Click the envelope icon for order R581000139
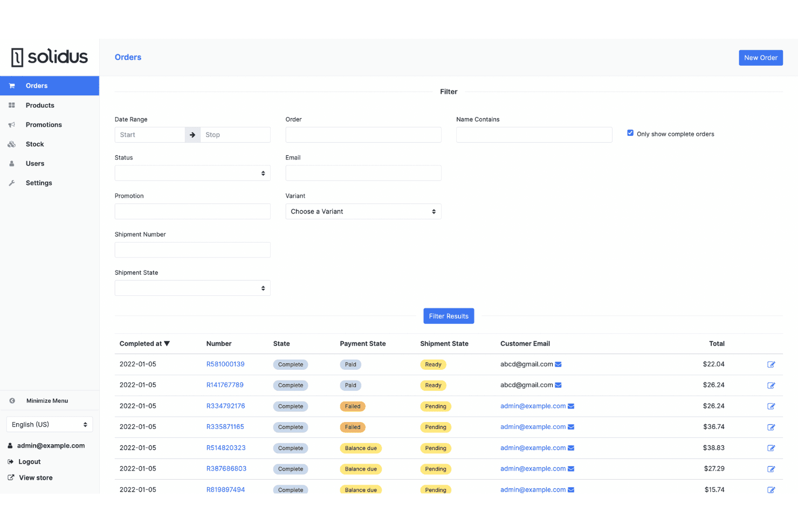Screen dimensions: 798x532 (x=559, y=364)
